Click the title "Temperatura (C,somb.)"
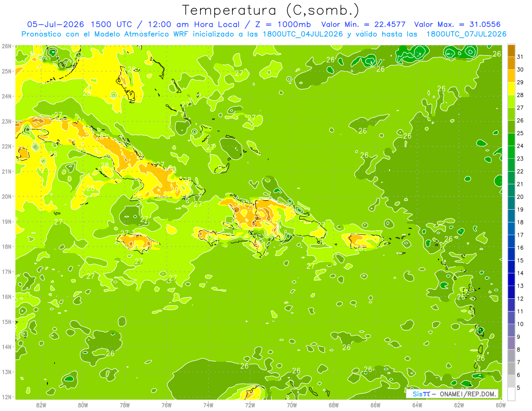 pyautogui.click(x=270, y=10)
